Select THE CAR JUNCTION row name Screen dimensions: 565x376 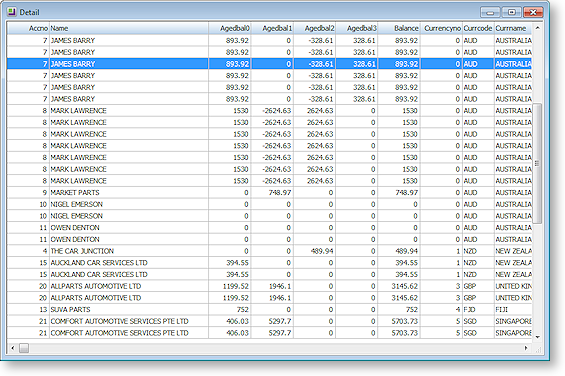[x=129, y=251]
